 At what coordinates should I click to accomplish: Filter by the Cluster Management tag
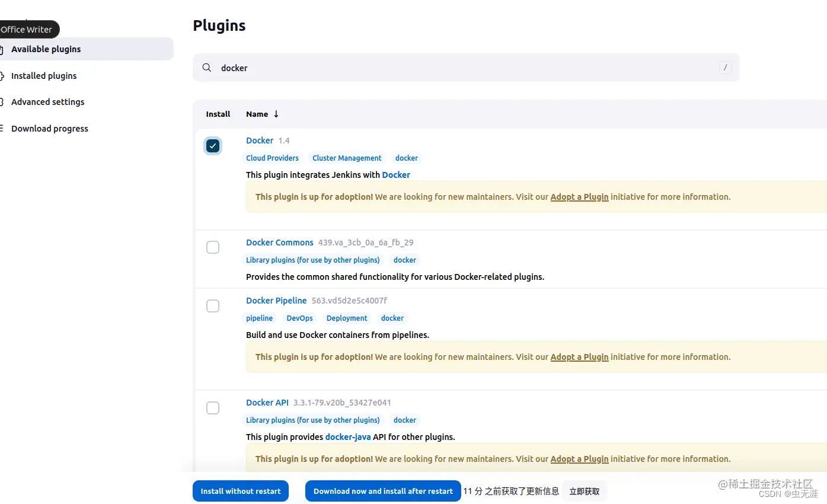coord(347,158)
